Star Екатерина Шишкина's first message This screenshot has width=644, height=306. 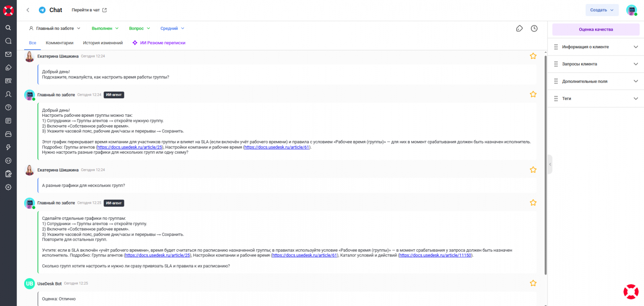533,56
